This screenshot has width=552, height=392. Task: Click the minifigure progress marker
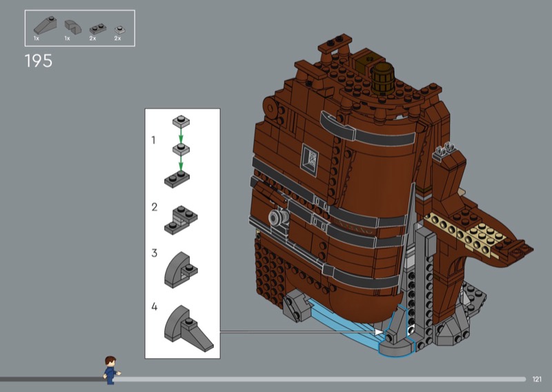click(x=110, y=369)
